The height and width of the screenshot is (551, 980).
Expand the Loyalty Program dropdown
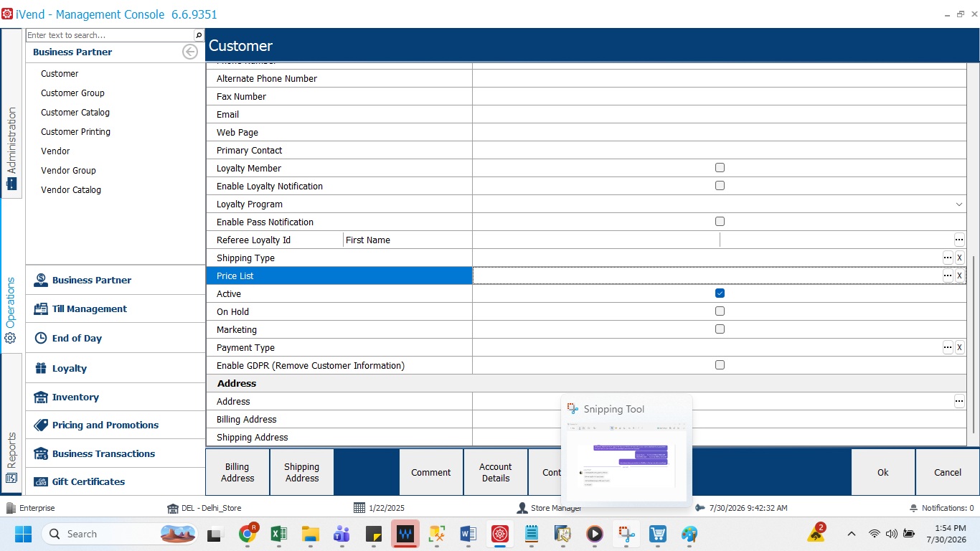(x=959, y=204)
